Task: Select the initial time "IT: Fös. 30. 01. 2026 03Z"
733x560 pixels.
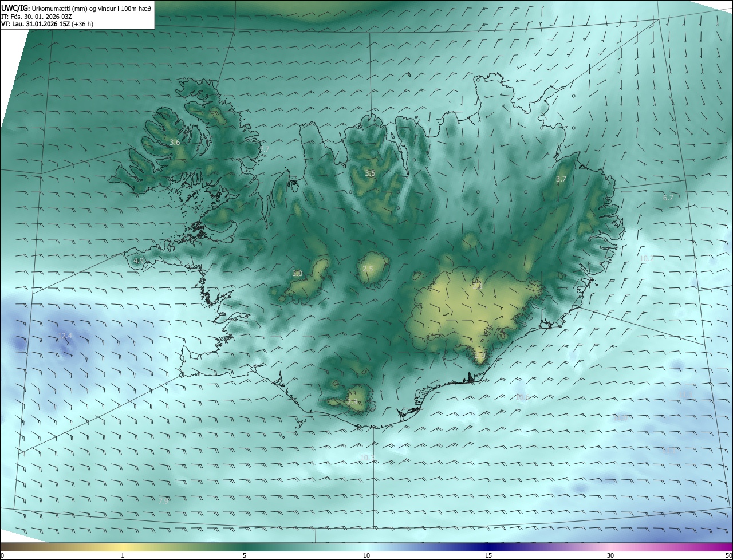Action: [x=37, y=17]
